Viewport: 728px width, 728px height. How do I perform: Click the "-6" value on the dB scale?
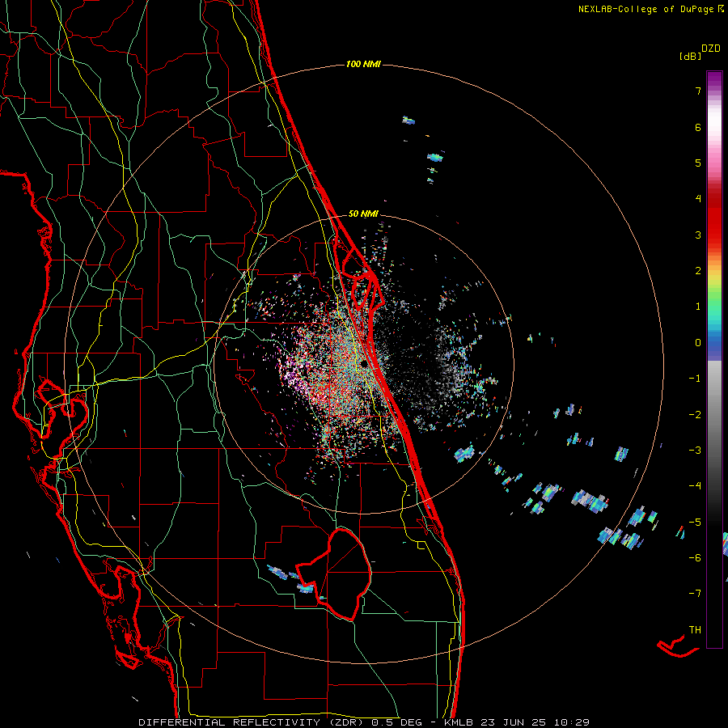(695, 557)
